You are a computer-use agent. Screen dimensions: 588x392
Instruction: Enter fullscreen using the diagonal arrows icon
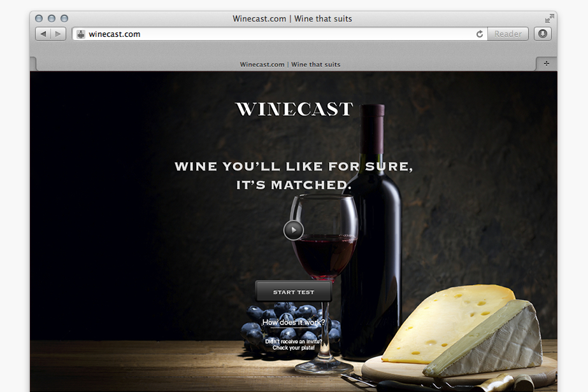(549, 18)
